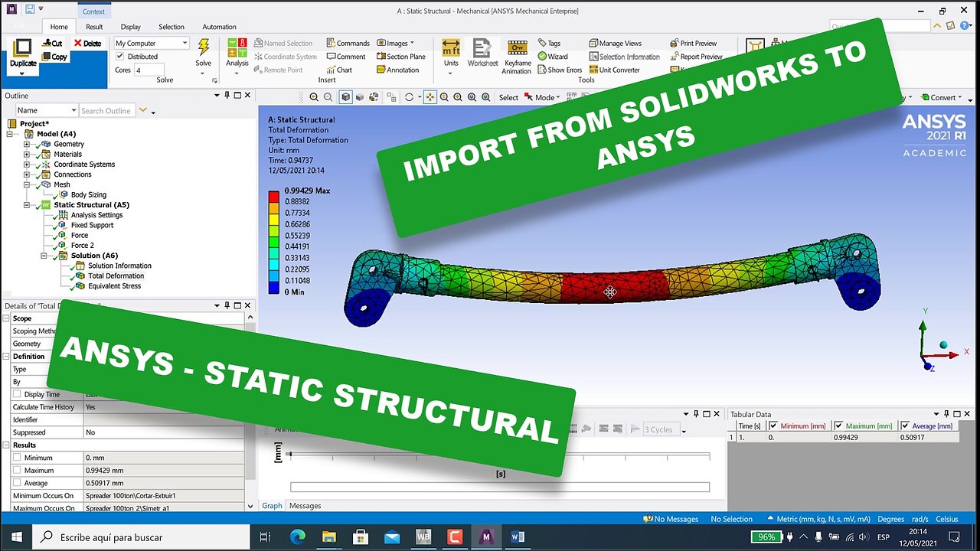
Task: Select Fixed Support in the outline
Action: (x=92, y=225)
